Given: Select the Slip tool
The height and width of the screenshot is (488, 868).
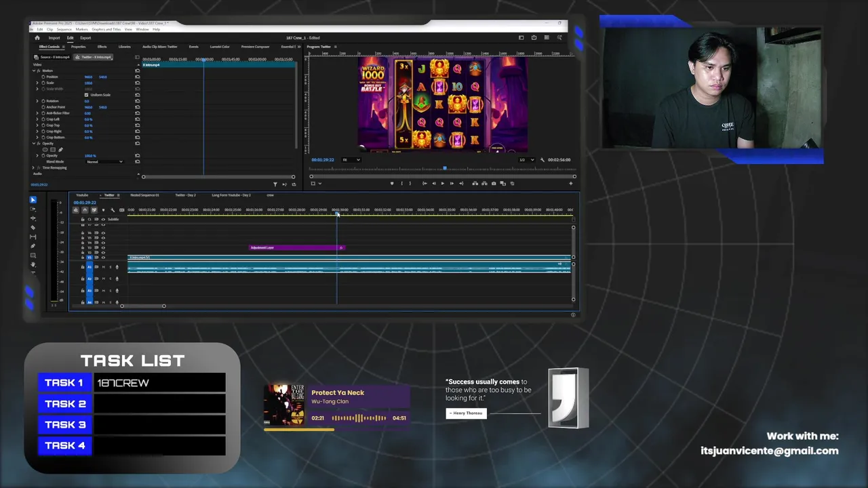Looking at the screenshot, I should [x=33, y=237].
